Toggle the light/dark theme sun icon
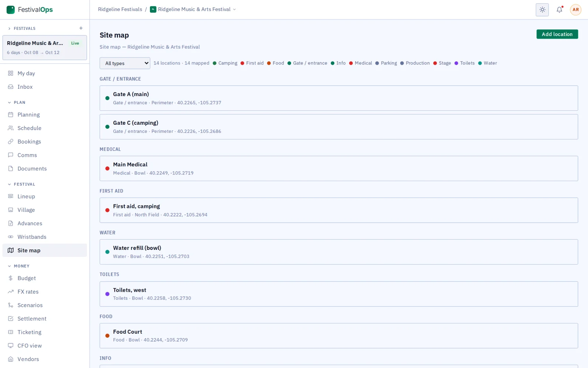 point(542,10)
